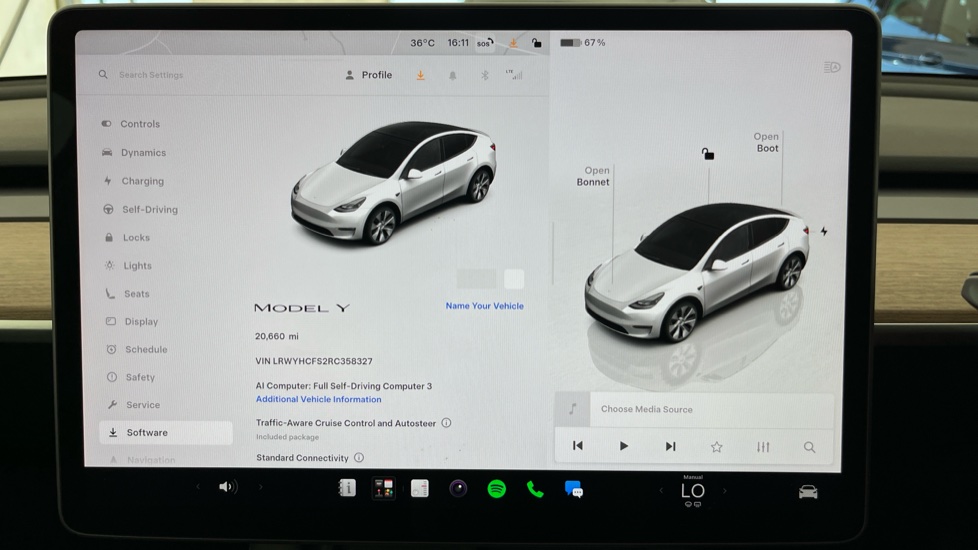Viewport: 978px width, 550px height.
Task: Tap the headlights icon at top right
Action: click(x=832, y=67)
